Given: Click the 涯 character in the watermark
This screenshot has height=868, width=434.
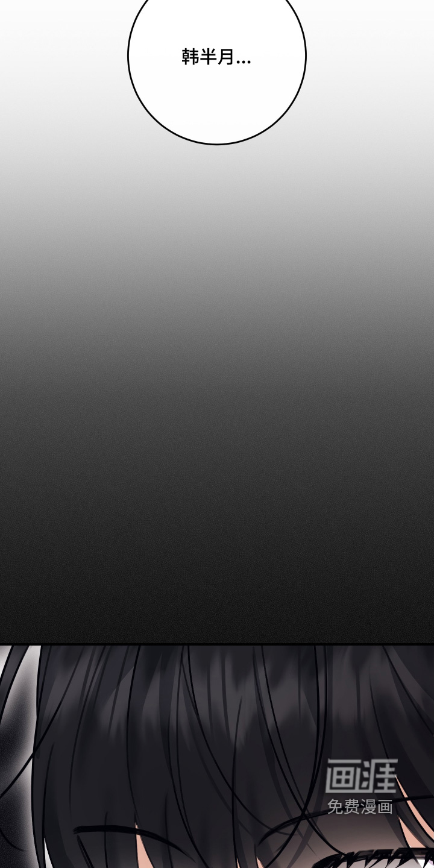Looking at the screenshot, I should [x=380, y=775].
